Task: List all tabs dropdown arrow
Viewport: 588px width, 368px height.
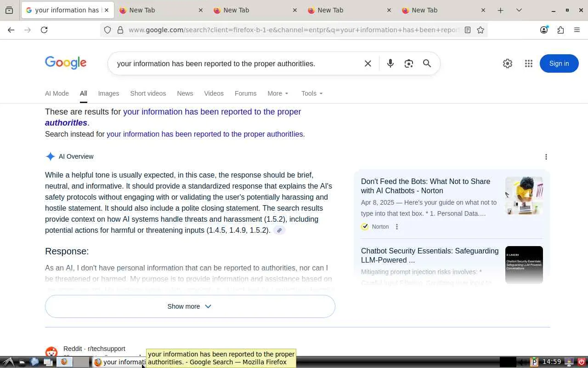Action: [519, 10]
